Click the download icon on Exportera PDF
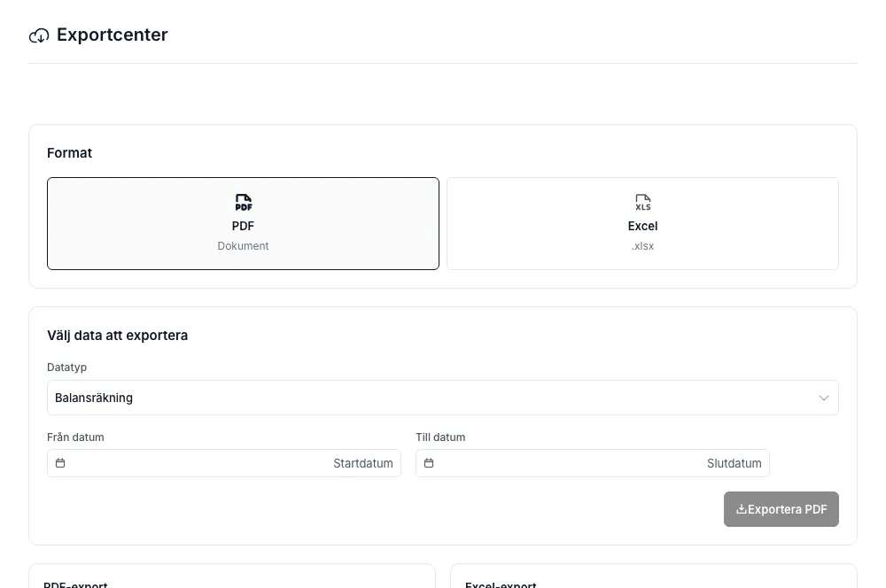The width and height of the screenshot is (886, 588). coord(741,509)
